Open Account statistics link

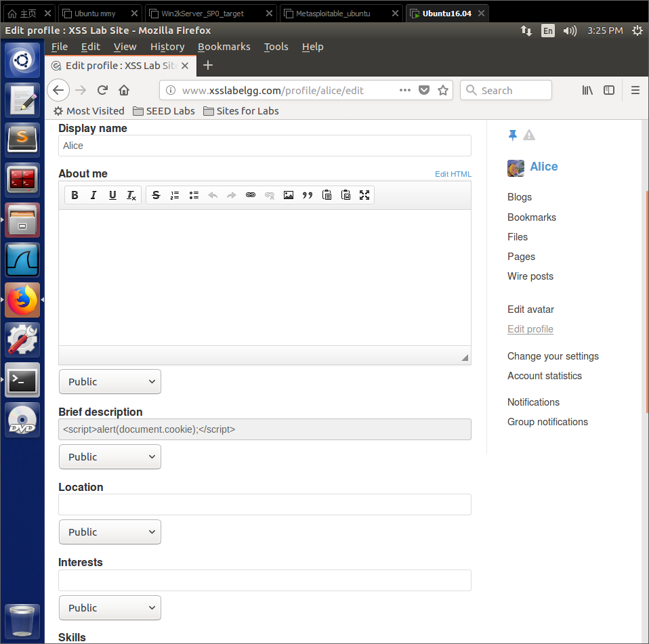tap(545, 376)
